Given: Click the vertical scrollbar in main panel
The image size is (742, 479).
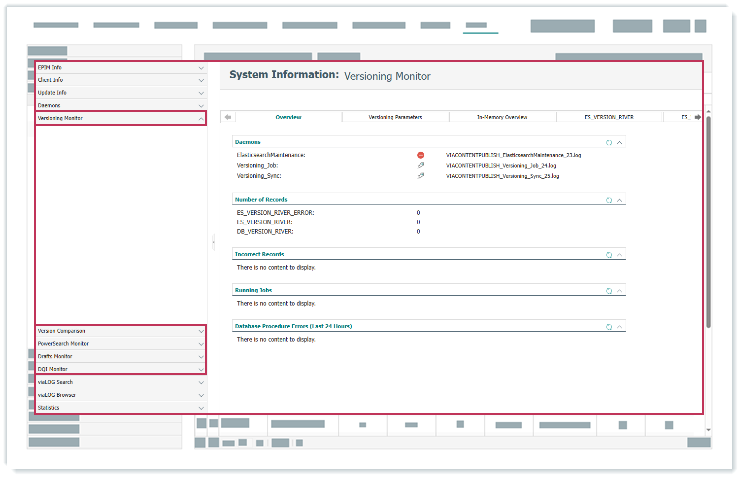Looking at the screenshot, I should pos(708,220).
